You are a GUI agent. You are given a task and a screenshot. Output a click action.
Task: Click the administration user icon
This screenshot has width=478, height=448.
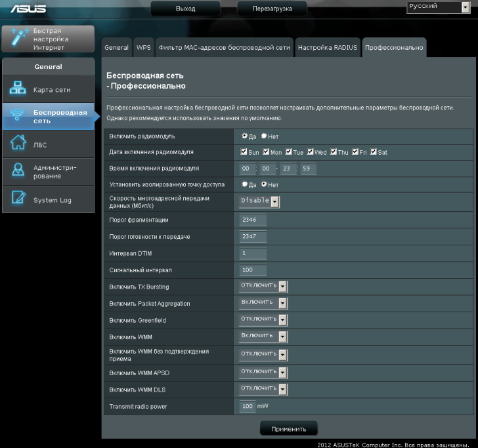coord(17,172)
